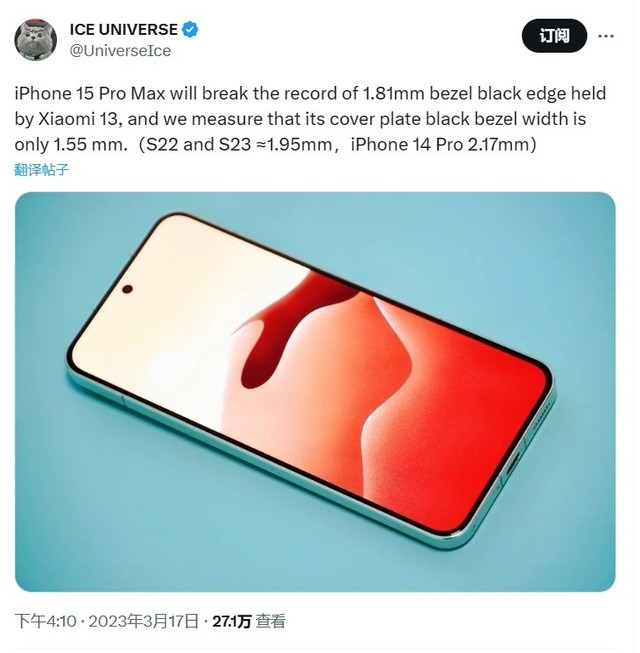Click 翻译帖子 to translate the post
This screenshot has width=640, height=653.
click(x=42, y=170)
